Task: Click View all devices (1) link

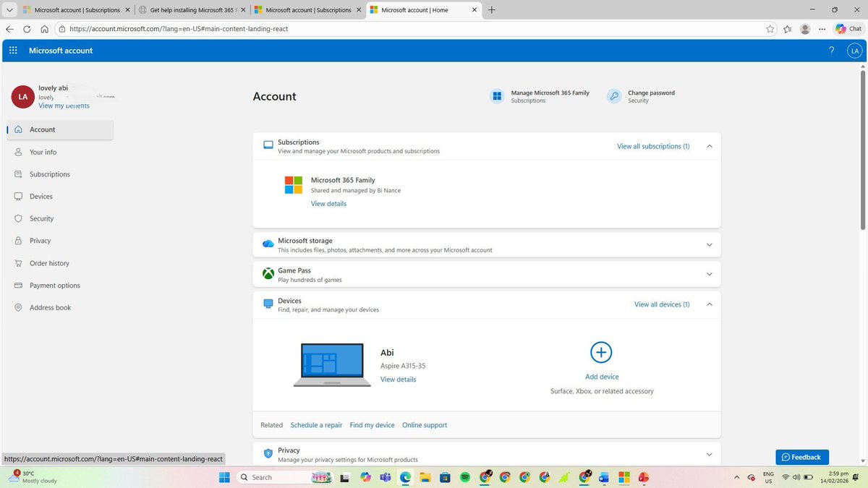Action: pyautogui.click(x=662, y=304)
